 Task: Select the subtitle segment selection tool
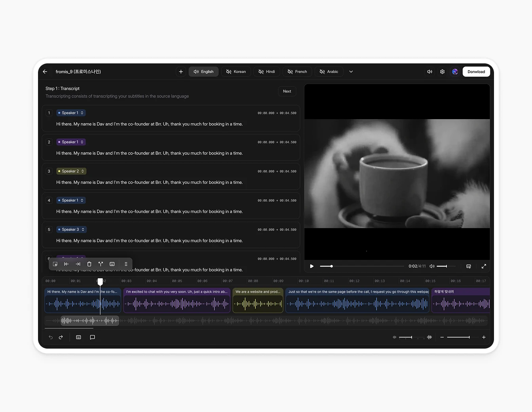tap(55, 264)
